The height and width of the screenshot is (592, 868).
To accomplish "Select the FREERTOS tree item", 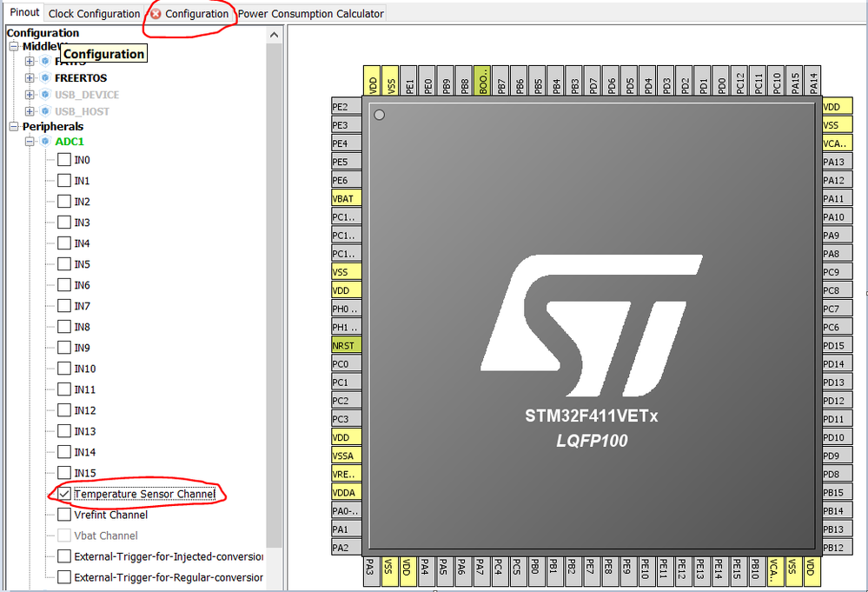I will 81,78.
